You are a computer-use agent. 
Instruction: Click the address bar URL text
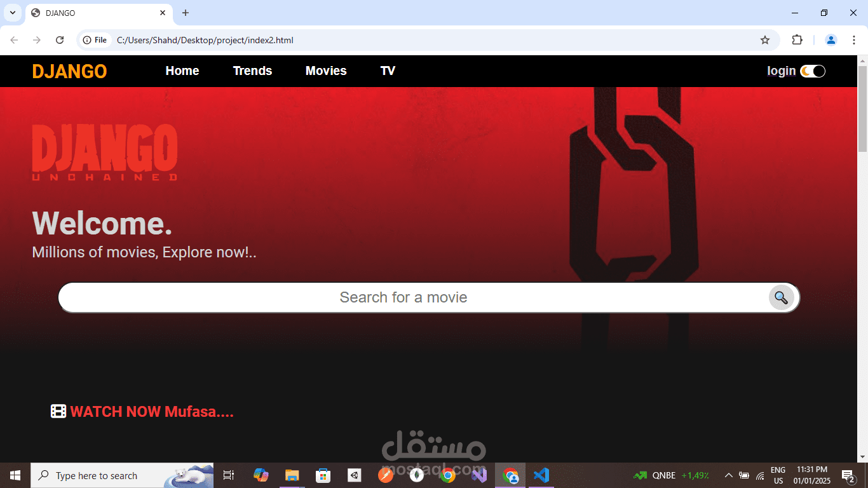click(205, 40)
